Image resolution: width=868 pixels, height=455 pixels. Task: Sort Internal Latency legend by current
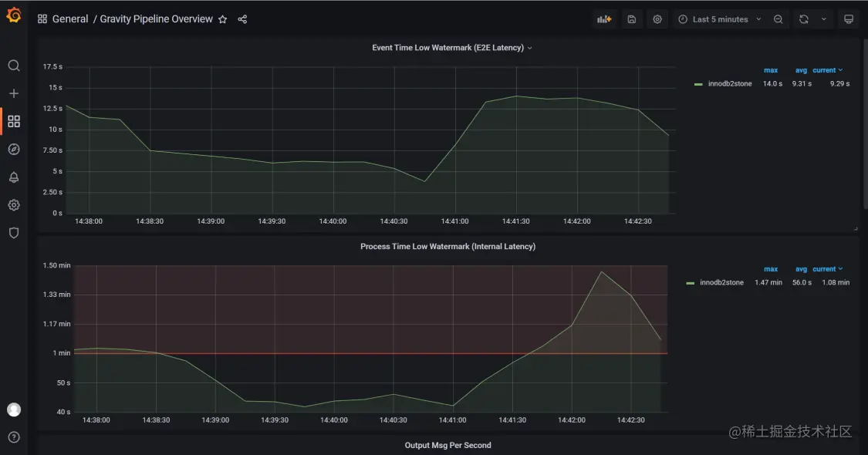click(x=828, y=269)
